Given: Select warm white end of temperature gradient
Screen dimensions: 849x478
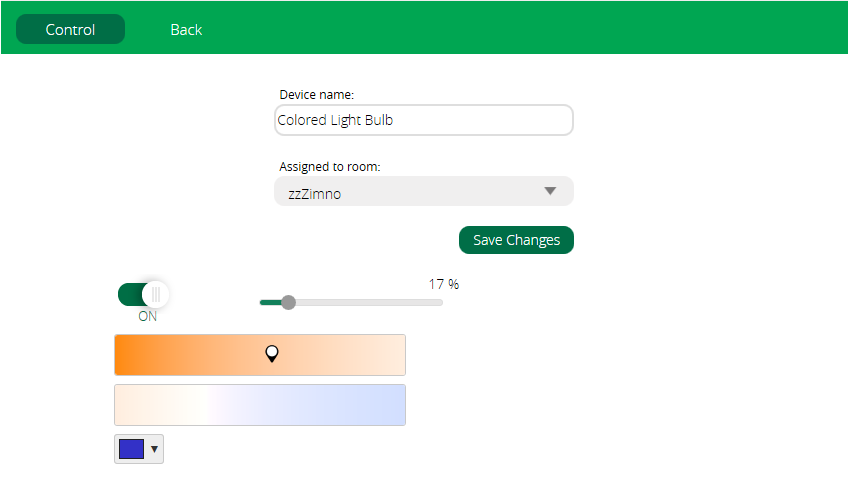Looking at the screenshot, I should [122, 405].
